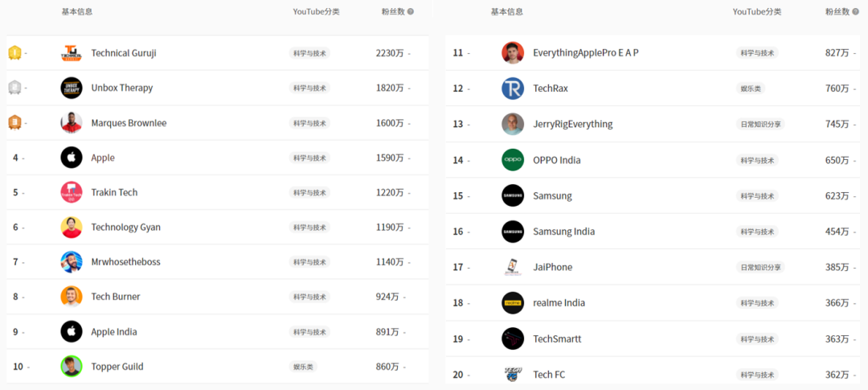Image resolution: width=868 pixels, height=390 pixels.
Task: Select the left table 基本信息 column header
Action: pos(77,11)
